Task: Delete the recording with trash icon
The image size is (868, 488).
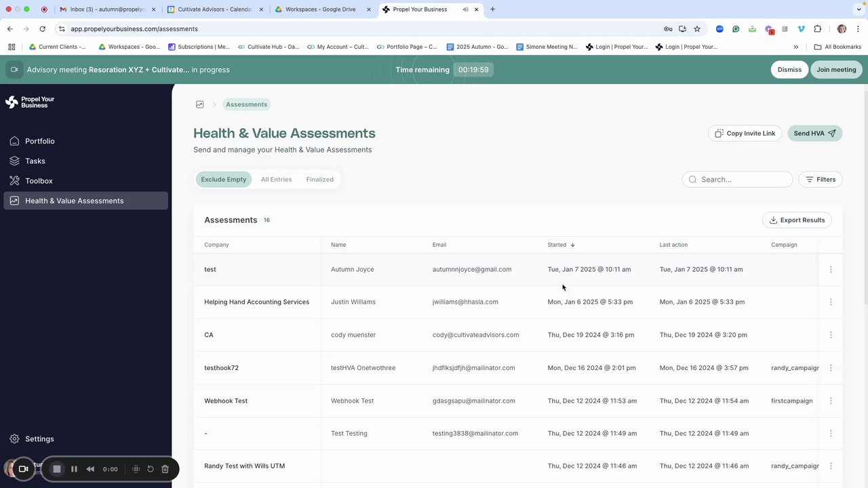Action: [165, 469]
